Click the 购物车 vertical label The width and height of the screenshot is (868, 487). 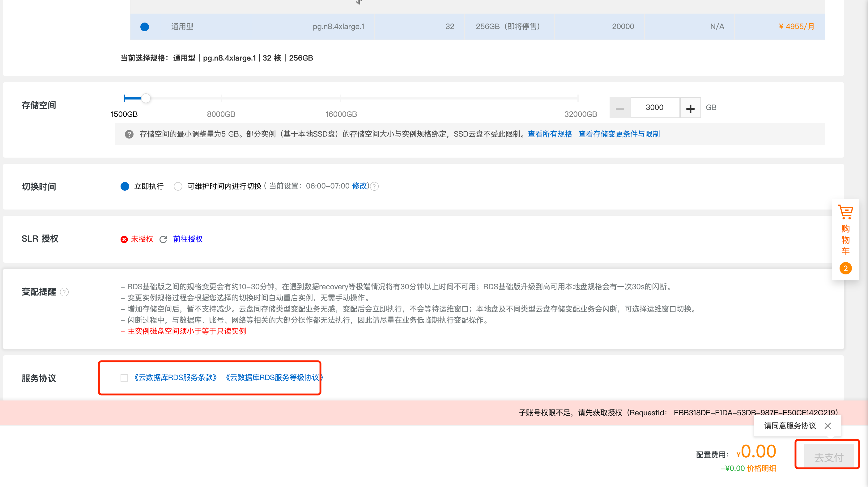click(845, 240)
